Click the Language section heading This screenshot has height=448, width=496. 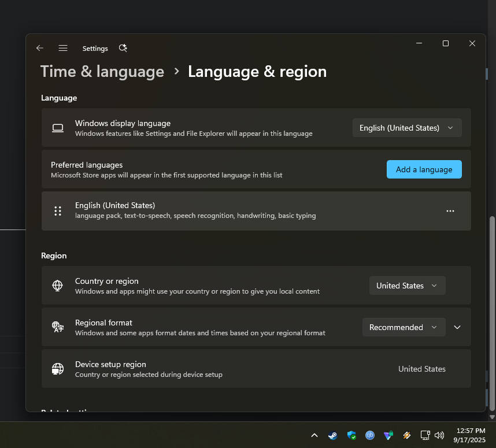59,98
